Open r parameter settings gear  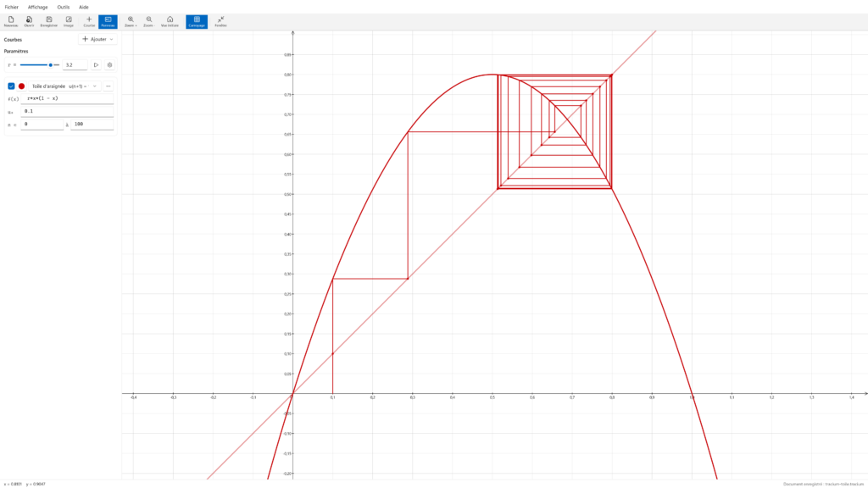109,65
